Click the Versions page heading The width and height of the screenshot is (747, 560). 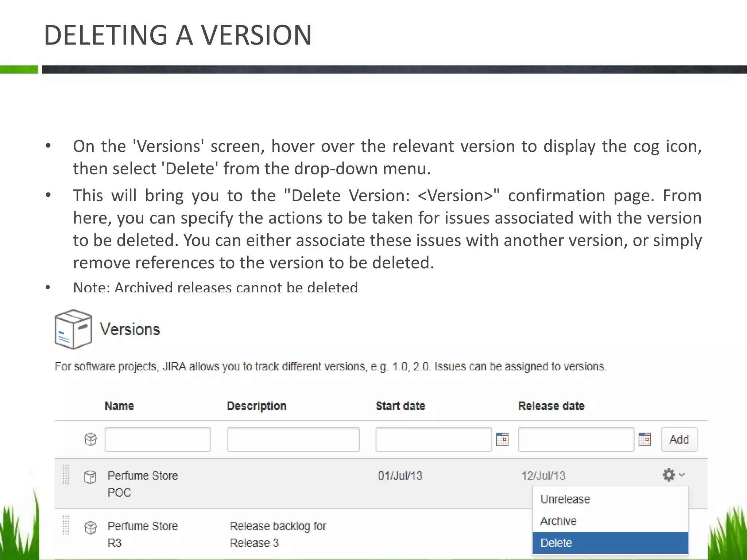click(130, 329)
